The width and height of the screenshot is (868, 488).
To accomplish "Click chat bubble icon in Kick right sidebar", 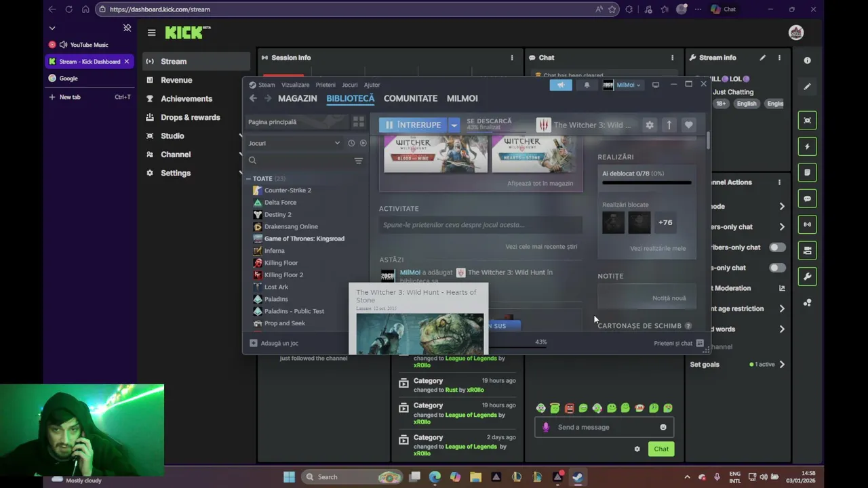I will (x=807, y=199).
